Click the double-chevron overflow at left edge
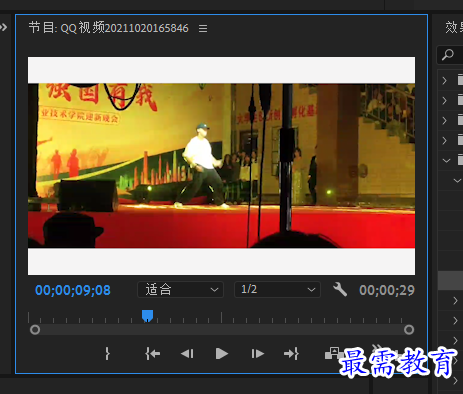Image resolution: width=463 pixels, height=394 pixels. click(x=3, y=27)
